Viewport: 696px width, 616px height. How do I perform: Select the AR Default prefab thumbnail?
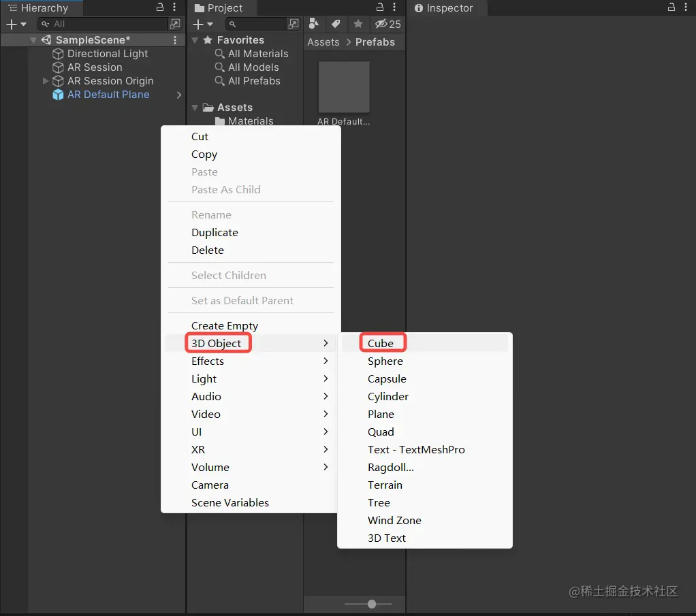pos(344,87)
